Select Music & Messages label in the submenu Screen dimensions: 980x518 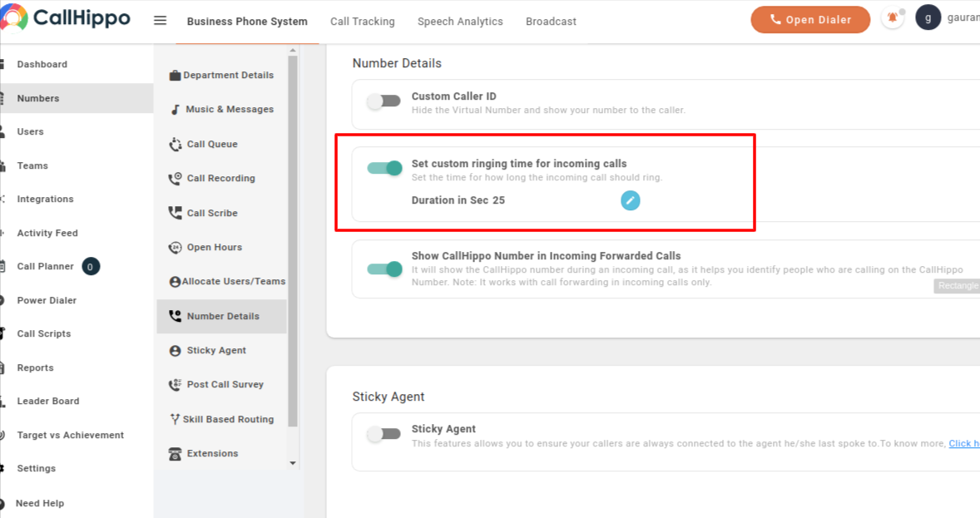pos(230,110)
